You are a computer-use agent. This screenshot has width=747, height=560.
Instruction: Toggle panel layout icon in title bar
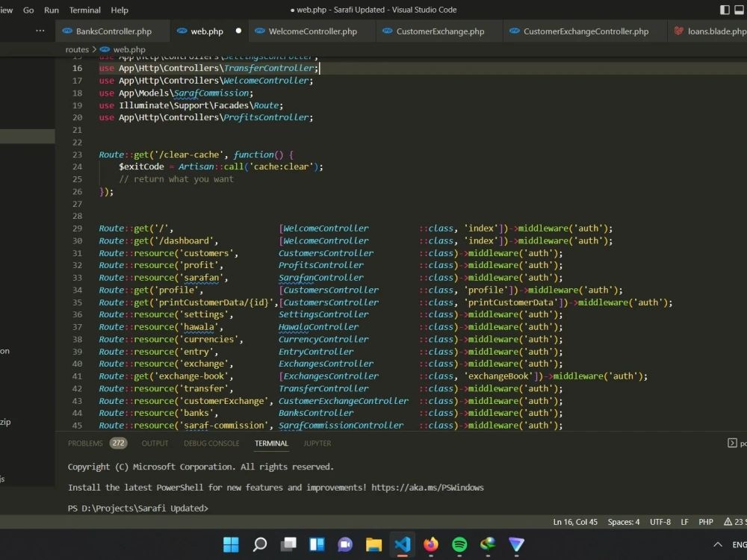740,10
